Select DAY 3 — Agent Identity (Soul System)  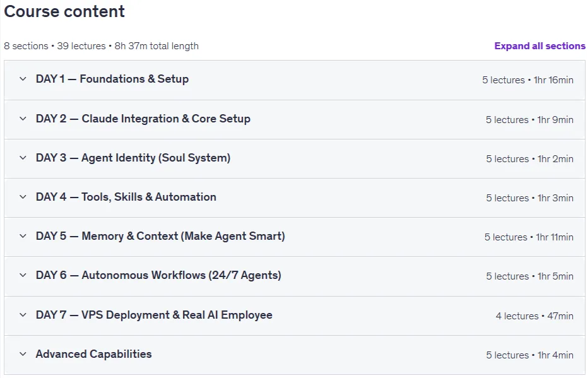(133, 158)
